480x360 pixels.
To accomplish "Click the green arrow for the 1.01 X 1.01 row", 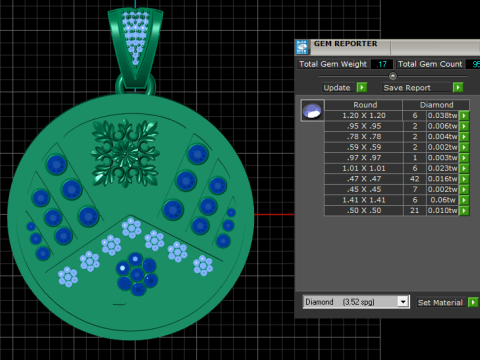I will click(464, 168).
